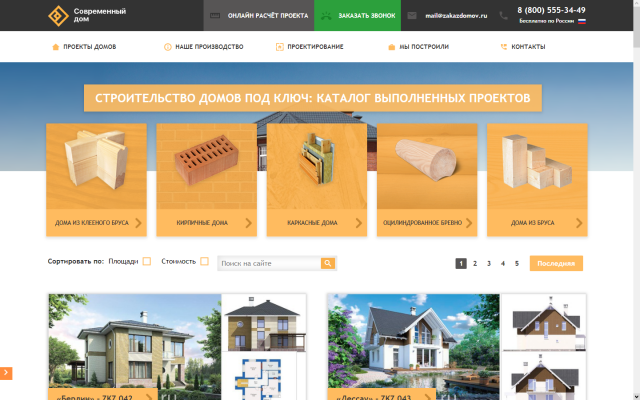This screenshot has height=400, width=640.
Task: Click the Russian flag icon
Action: [582, 21]
